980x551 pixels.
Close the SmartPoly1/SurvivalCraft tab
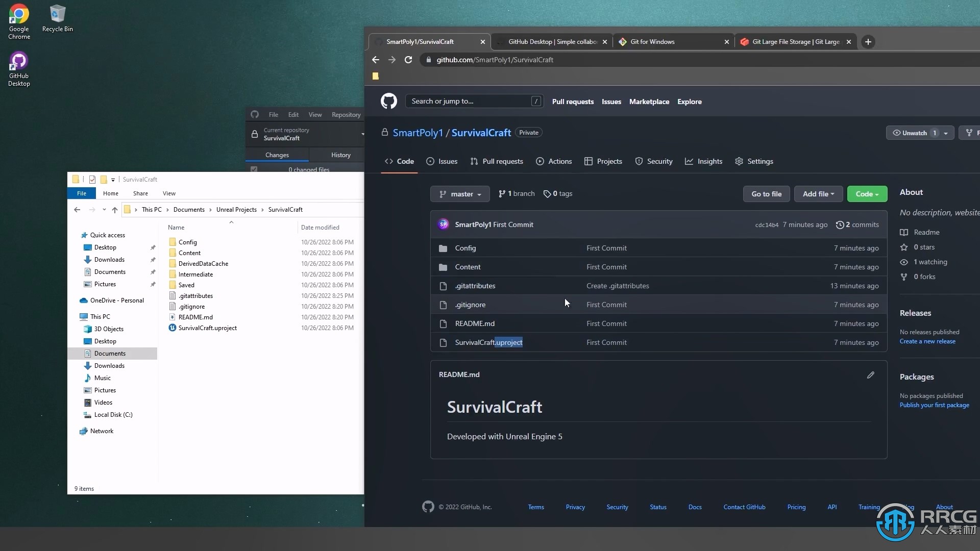(x=482, y=42)
